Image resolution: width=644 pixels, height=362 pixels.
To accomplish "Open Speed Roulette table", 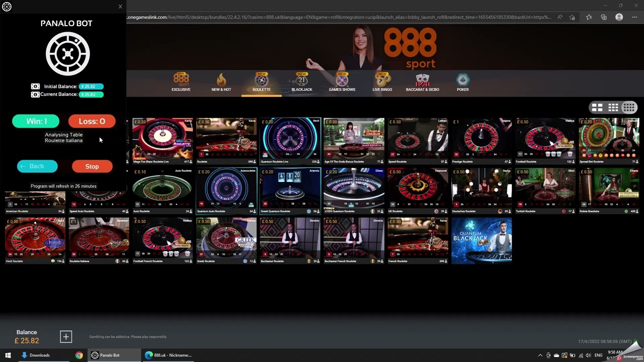I will coord(418,141).
